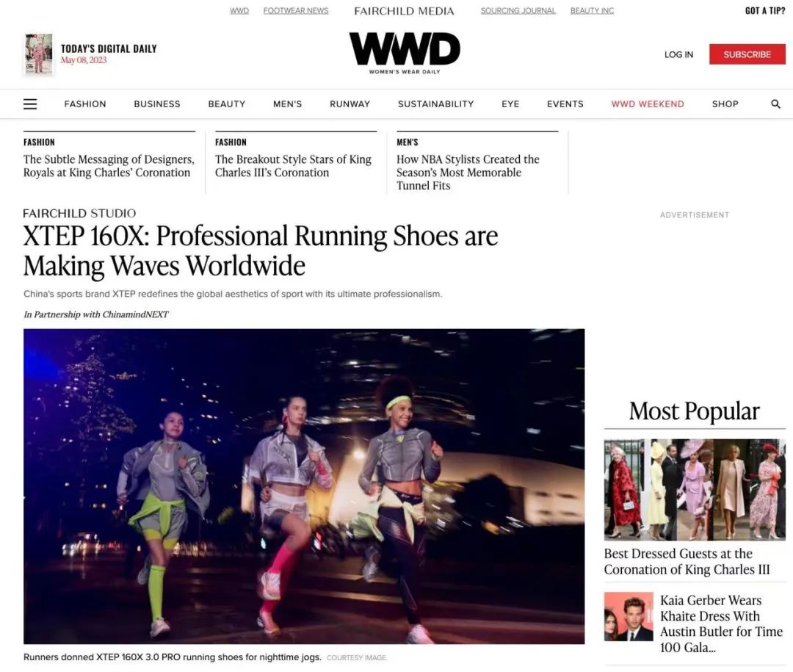Open Best Dressed Guests coronation thumbnail
Viewport: 793px width, 672px height.
click(694, 489)
